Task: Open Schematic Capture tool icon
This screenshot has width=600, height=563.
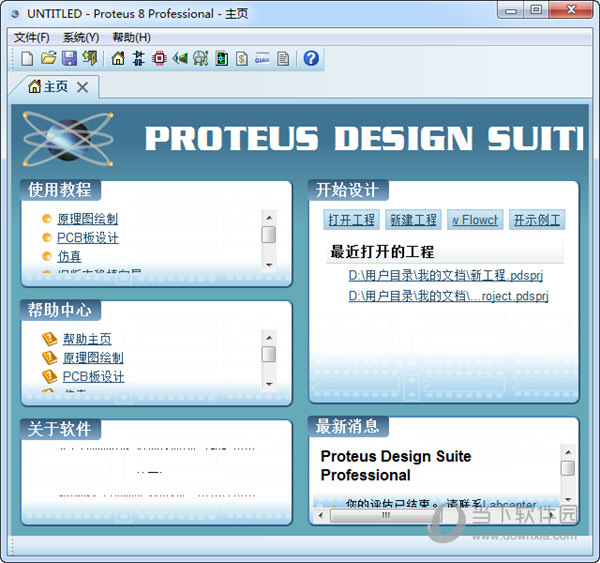Action: tap(139, 58)
